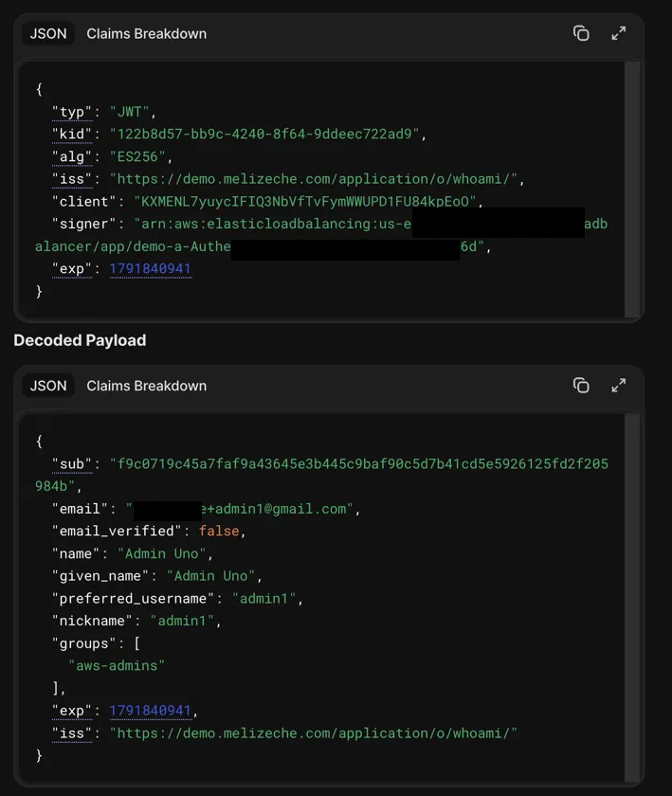Screen dimensions: 672x796
Task: Expand the header JSON panel to fullscreen
Action: point(619,33)
